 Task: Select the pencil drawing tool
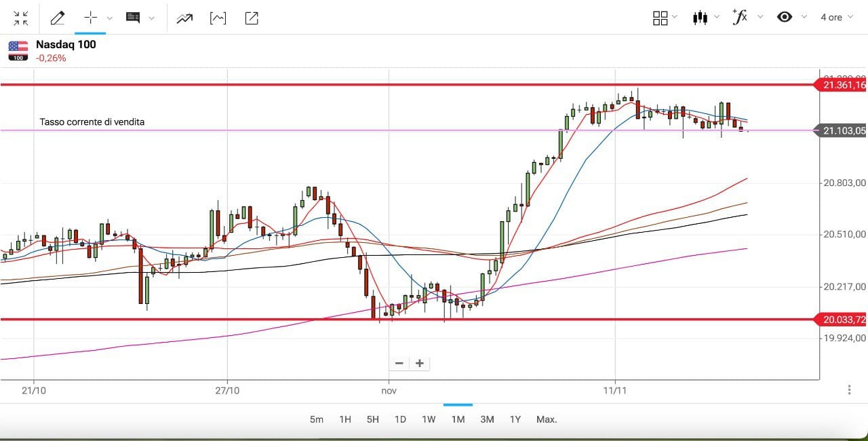click(58, 18)
